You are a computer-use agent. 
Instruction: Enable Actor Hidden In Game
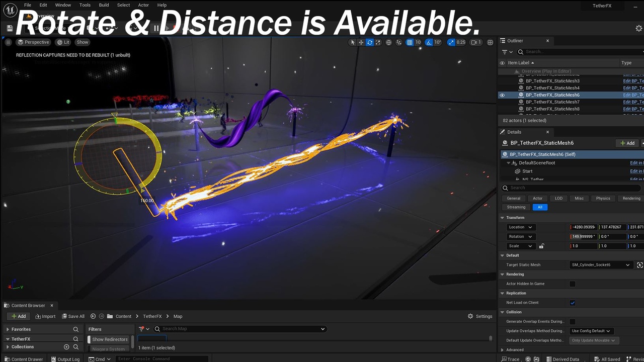[572, 283]
